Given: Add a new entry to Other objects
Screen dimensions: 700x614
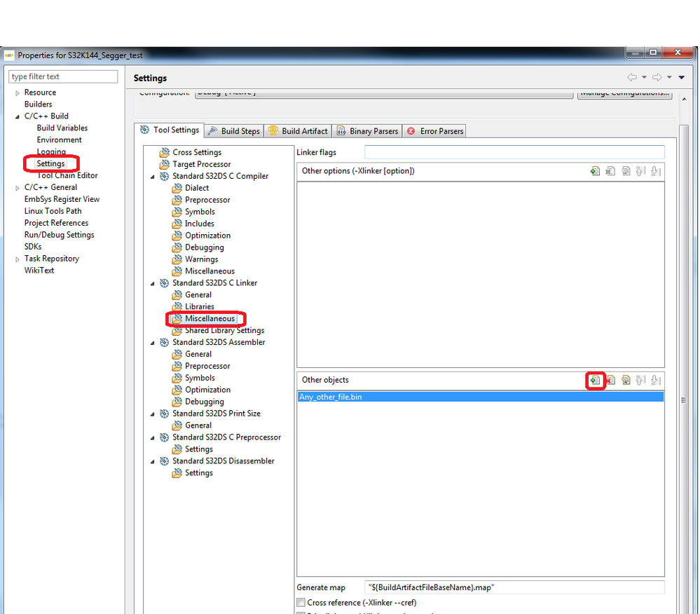Looking at the screenshot, I should pos(595,381).
